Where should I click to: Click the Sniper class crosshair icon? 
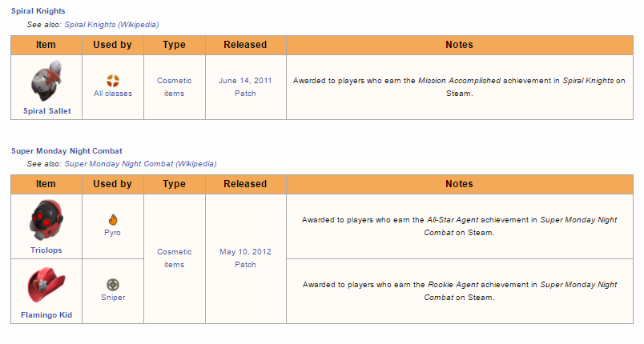[x=113, y=284]
